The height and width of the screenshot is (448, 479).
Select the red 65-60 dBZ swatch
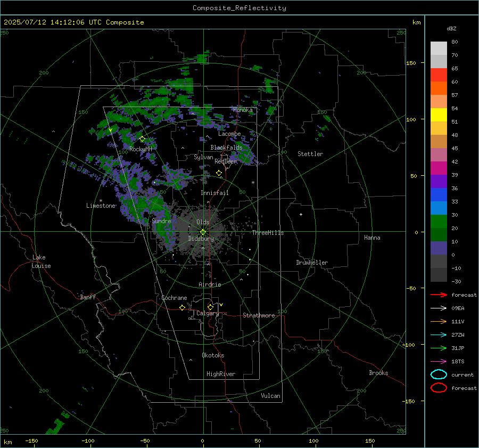(x=439, y=75)
